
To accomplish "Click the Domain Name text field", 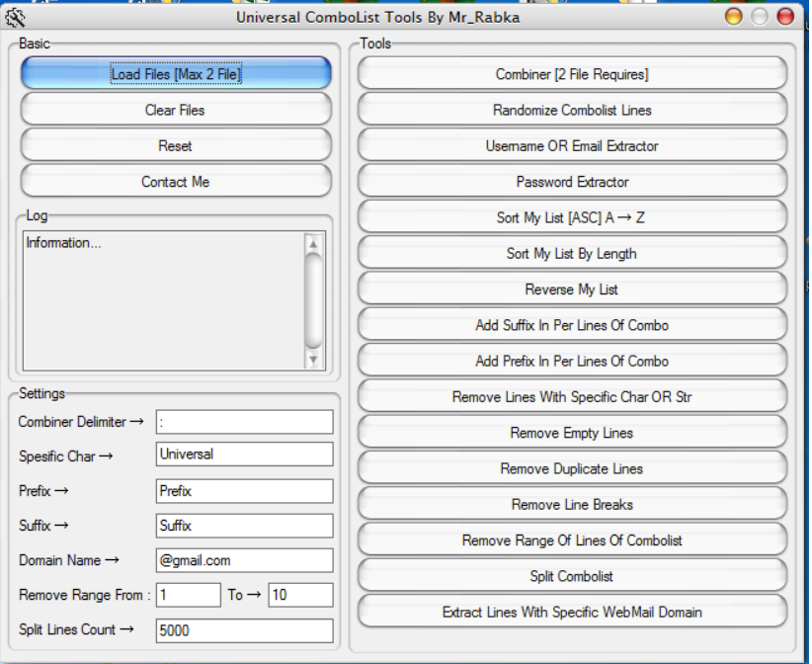I will (244, 560).
